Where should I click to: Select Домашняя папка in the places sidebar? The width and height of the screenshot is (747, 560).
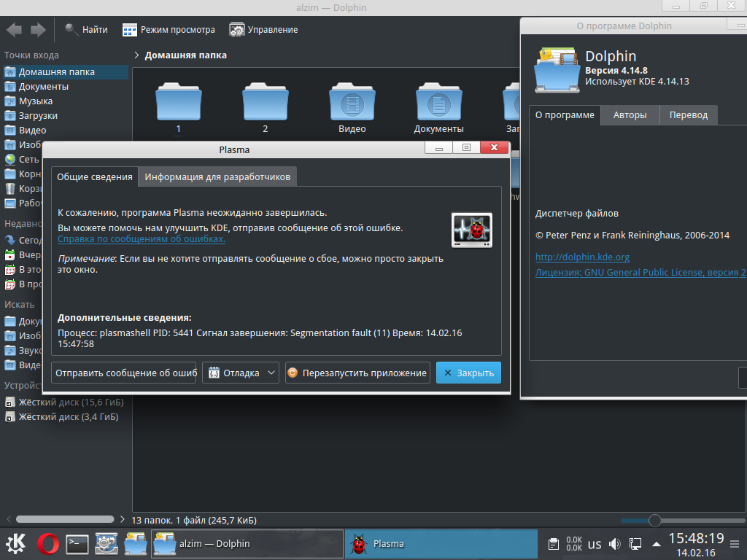click(x=65, y=72)
